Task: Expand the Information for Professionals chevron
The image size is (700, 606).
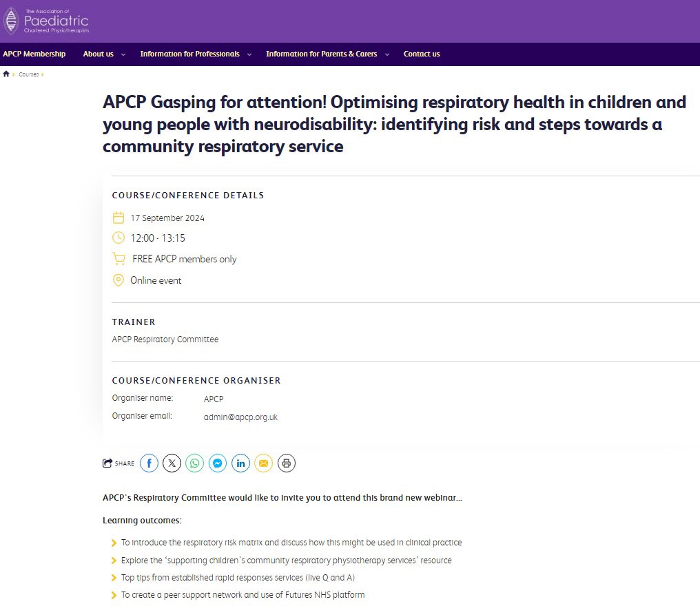Action: pyautogui.click(x=249, y=54)
